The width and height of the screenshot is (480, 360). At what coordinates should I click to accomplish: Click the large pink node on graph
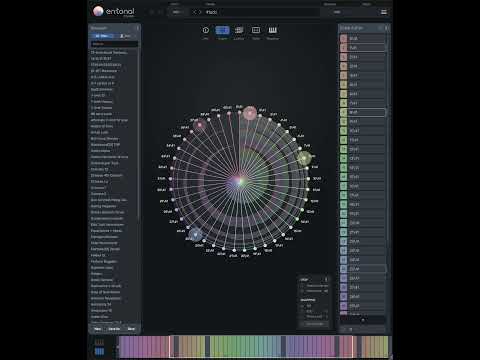pos(250,113)
